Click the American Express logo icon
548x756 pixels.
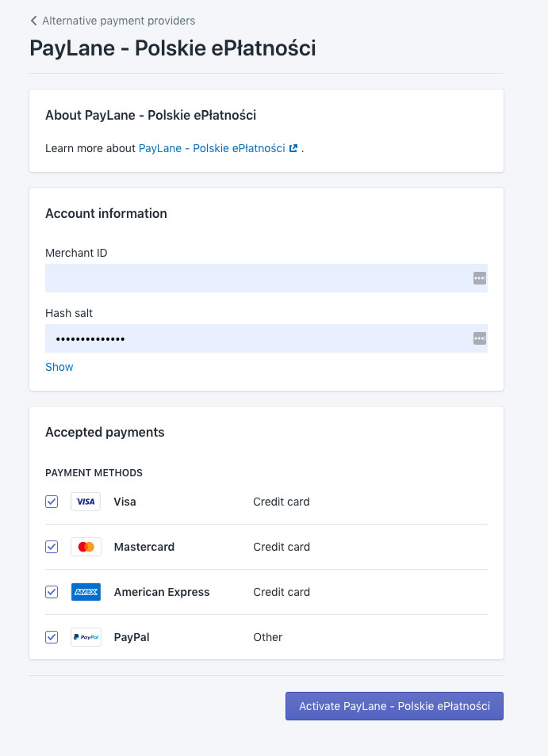(86, 592)
